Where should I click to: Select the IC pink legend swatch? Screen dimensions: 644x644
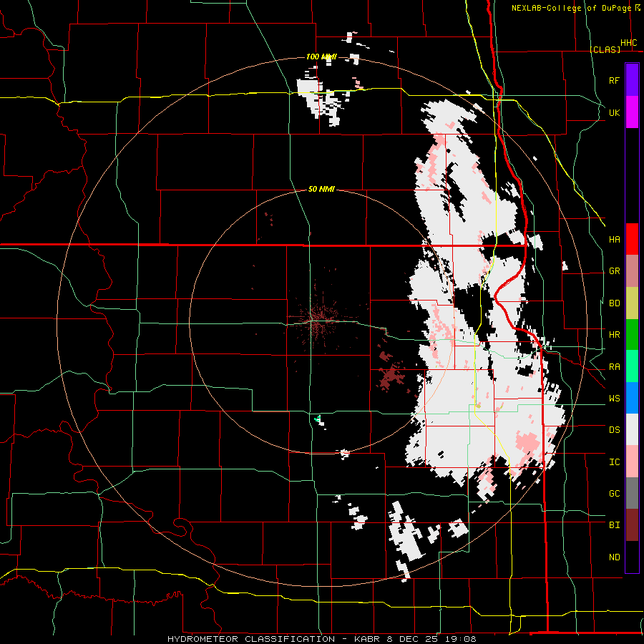pyautogui.click(x=632, y=462)
